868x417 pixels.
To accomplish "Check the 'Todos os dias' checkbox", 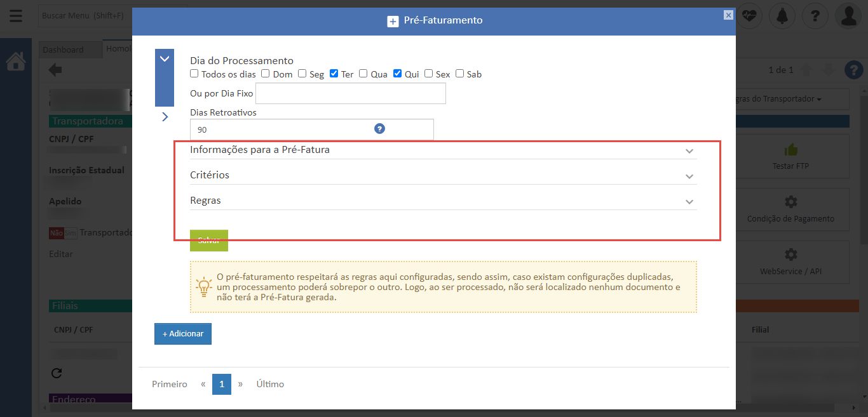I will click(194, 74).
